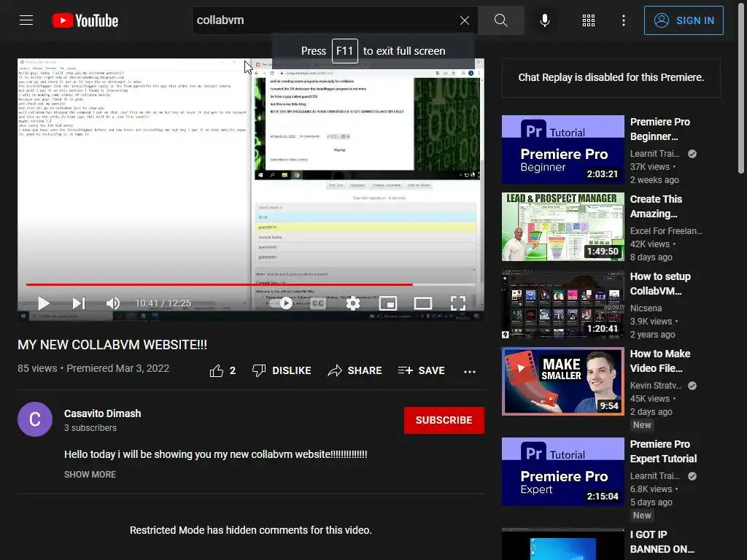Click the DISLIKE button
This screenshot has width=747, height=560.
[282, 370]
